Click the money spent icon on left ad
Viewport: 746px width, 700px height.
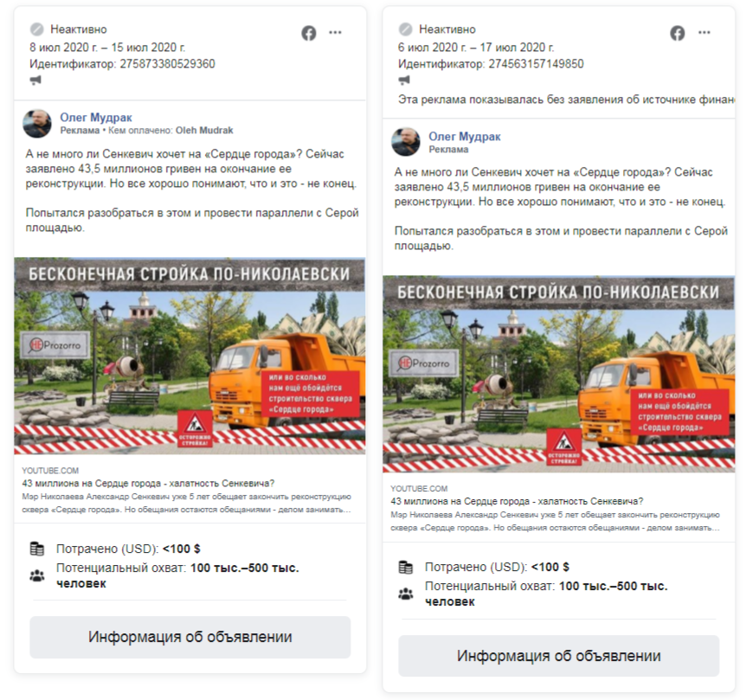[x=37, y=549]
